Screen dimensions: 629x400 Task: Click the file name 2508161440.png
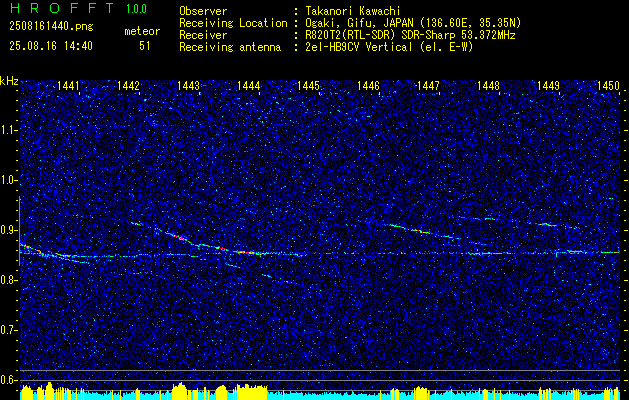[x=51, y=27]
